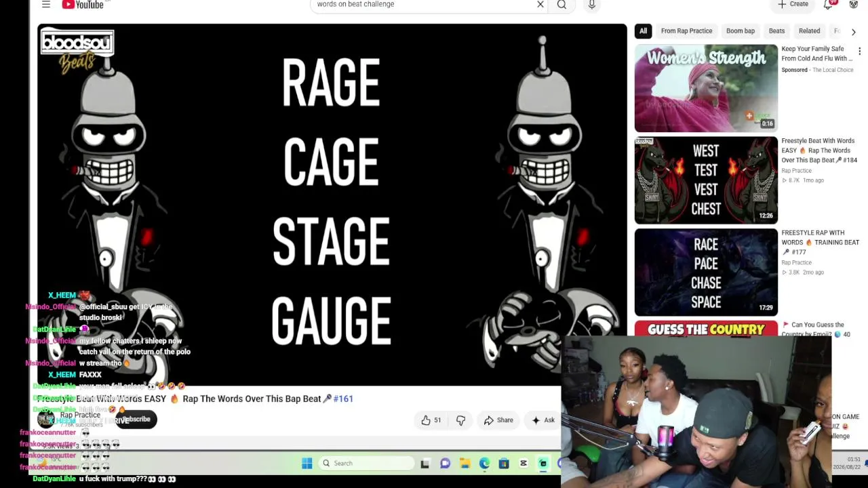Open the Women's Strength ad thumbnail
868x488 pixels.
click(x=706, y=88)
